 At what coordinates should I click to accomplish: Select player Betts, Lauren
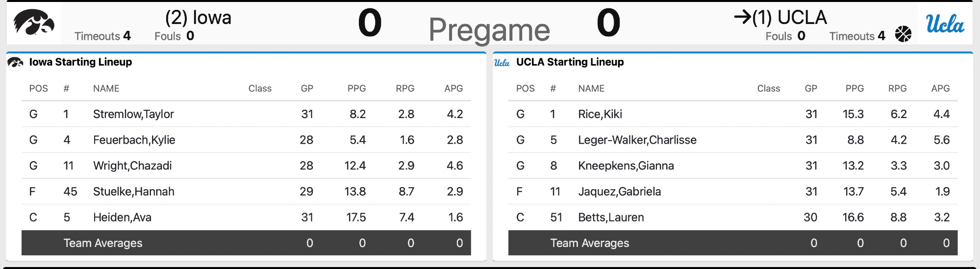coord(611,217)
